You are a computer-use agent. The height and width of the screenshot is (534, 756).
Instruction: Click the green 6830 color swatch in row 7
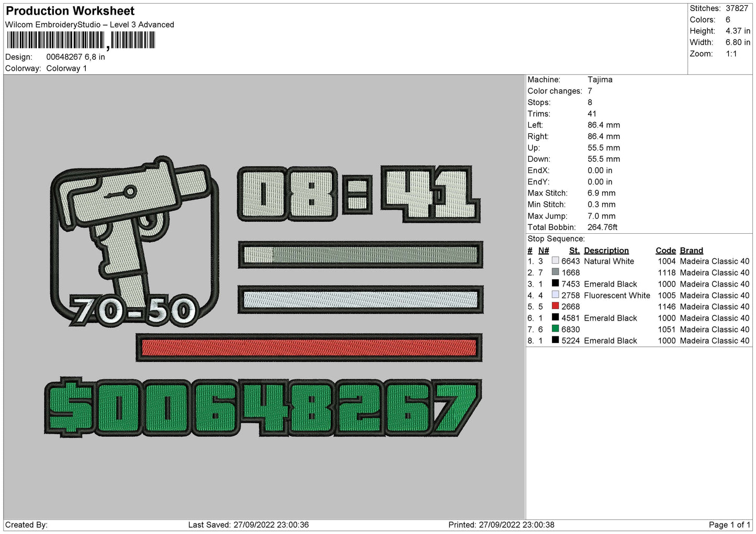pos(555,329)
